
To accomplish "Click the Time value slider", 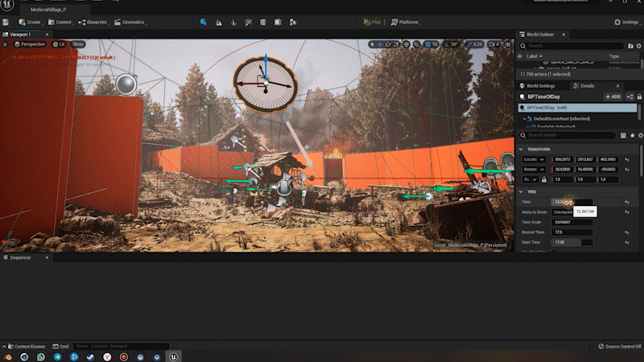I will pos(572,202).
